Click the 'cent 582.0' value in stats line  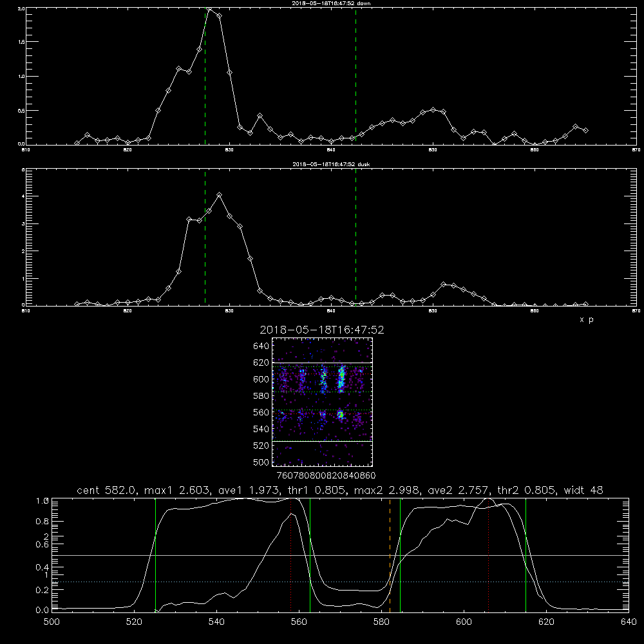click(107, 490)
